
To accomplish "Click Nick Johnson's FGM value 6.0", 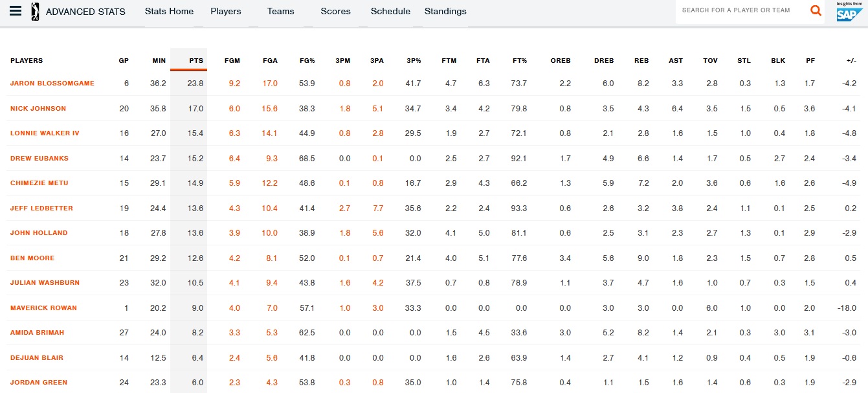I will pos(234,109).
